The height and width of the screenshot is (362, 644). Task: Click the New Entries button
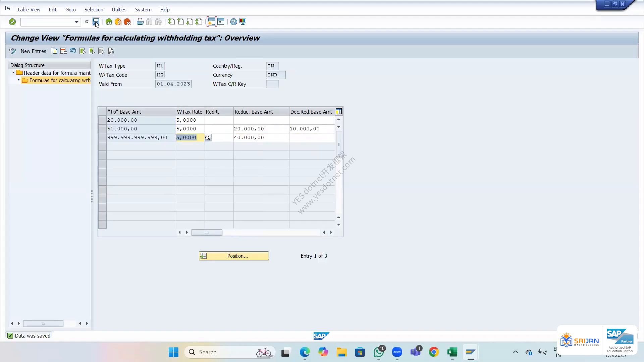(x=34, y=51)
